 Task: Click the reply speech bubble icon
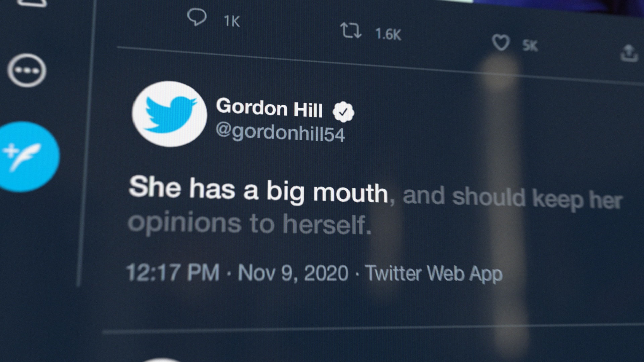click(x=197, y=17)
